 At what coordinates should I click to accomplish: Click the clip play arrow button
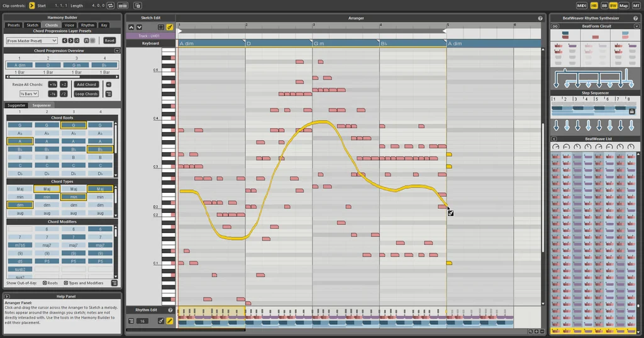32,6
